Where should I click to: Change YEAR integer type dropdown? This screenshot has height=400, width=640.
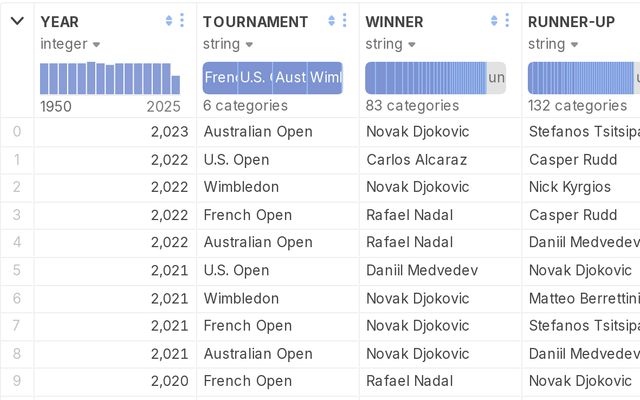pos(70,44)
